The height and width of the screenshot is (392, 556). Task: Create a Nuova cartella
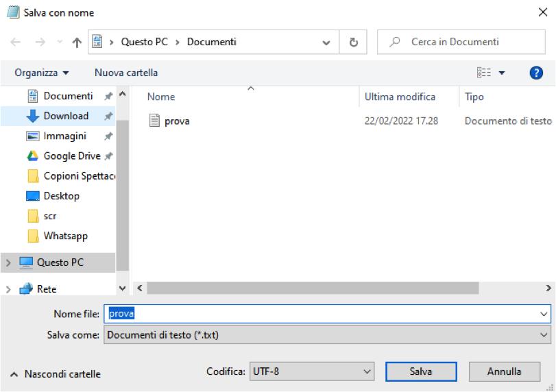[126, 73]
